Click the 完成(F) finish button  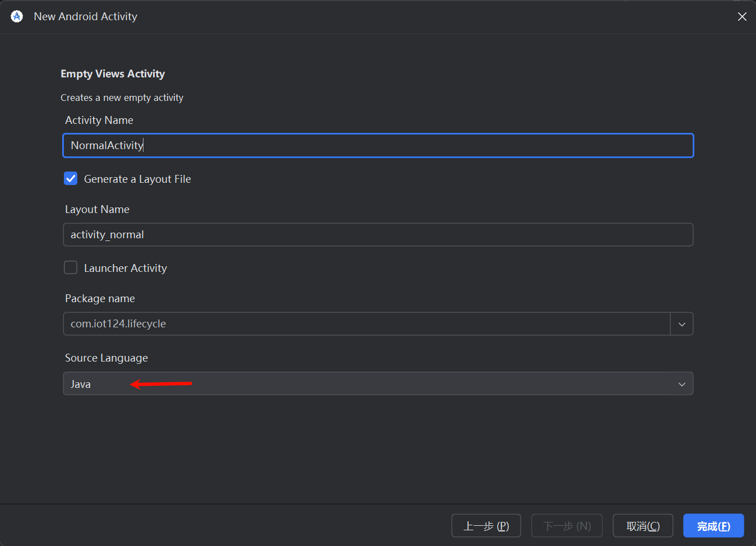(x=713, y=525)
